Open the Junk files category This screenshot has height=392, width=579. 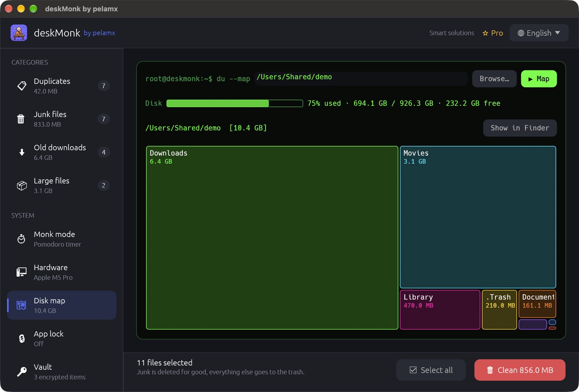[x=62, y=119]
